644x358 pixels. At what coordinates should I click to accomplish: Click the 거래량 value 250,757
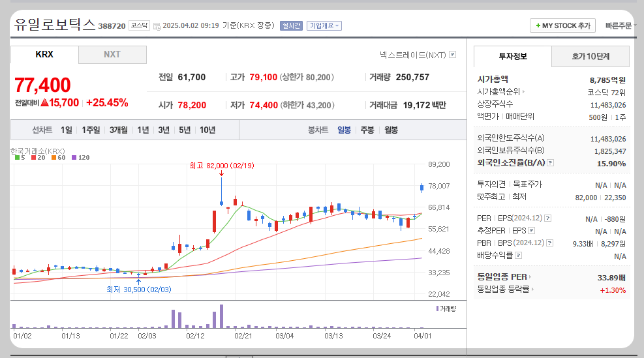tap(412, 77)
